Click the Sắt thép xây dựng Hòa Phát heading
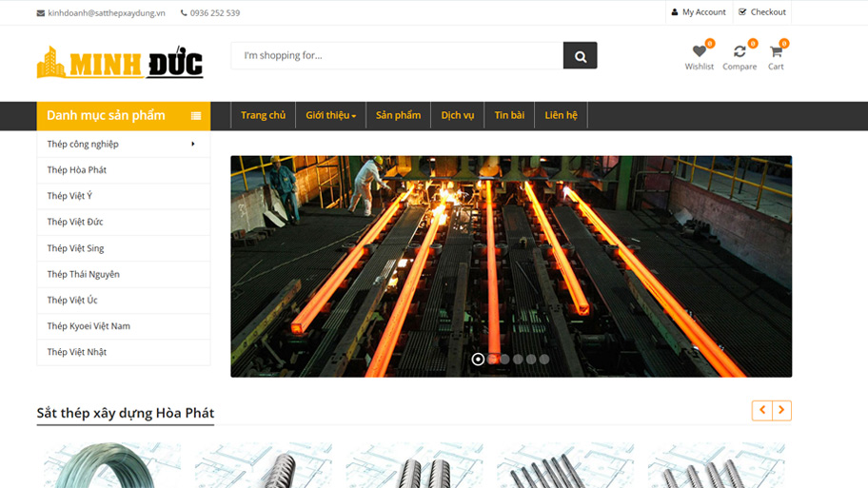Viewport: 868px width, 488px height. click(x=125, y=413)
